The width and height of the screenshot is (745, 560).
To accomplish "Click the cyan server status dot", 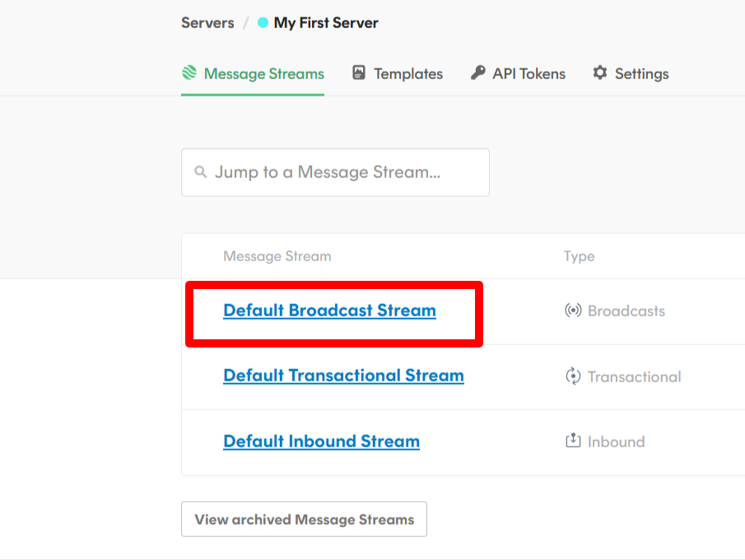I will coord(263,23).
